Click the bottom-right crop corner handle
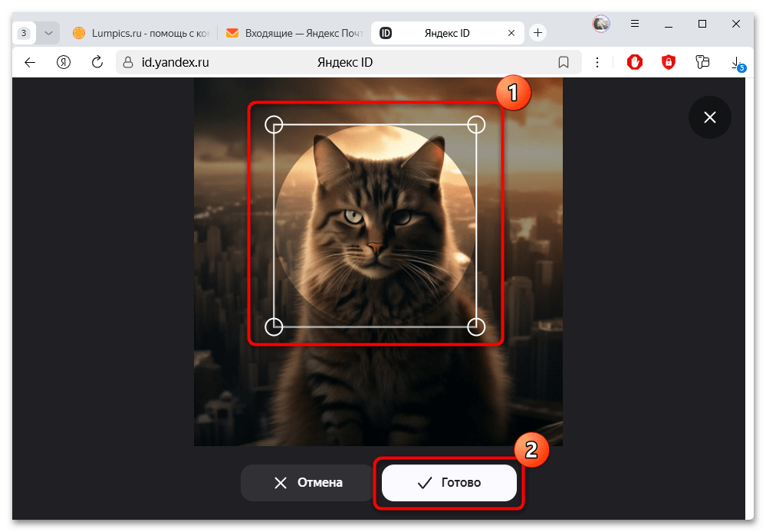 click(x=476, y=327)
